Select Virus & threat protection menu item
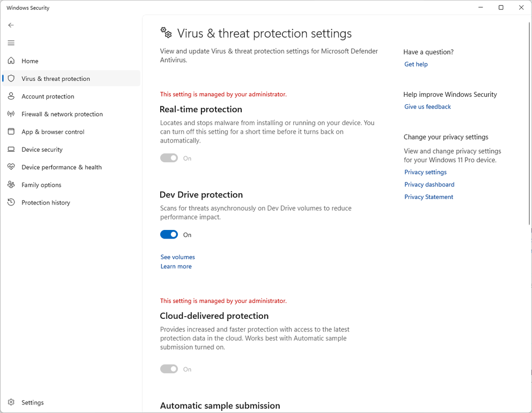This screenshot has width=532, height=413. (x=56, y=79)
